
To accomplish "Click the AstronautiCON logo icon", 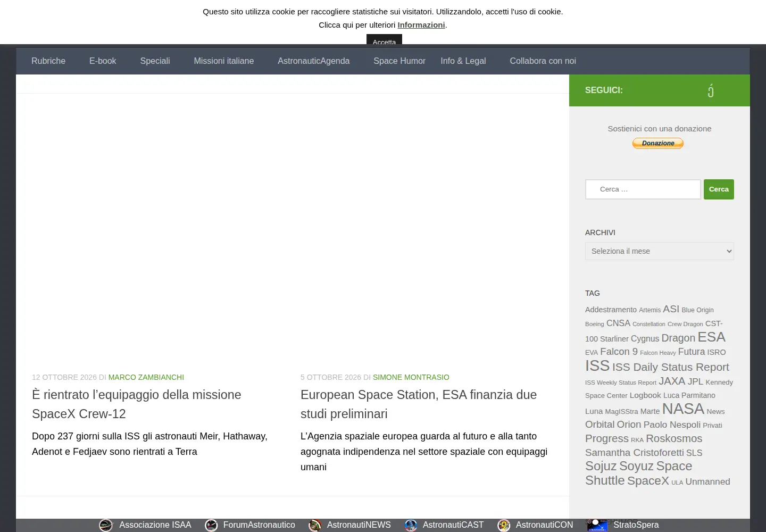I will click(504, 525).
